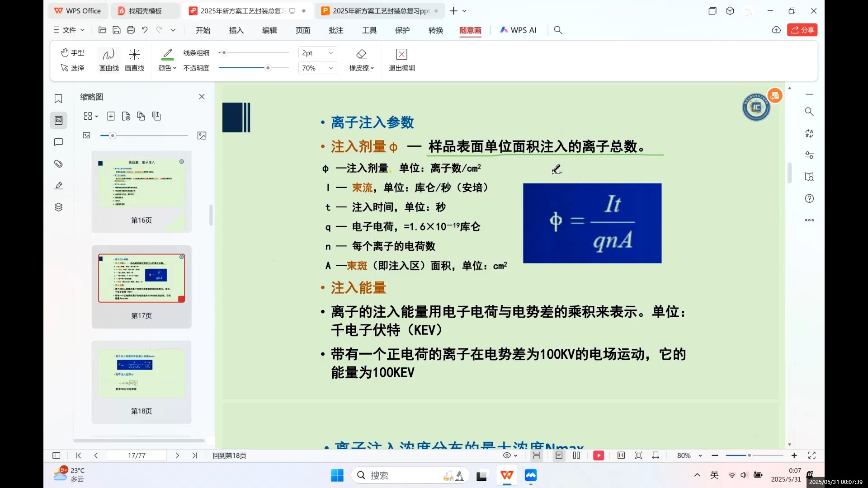Open the attachments paperclip panel icon

(58, 164)
